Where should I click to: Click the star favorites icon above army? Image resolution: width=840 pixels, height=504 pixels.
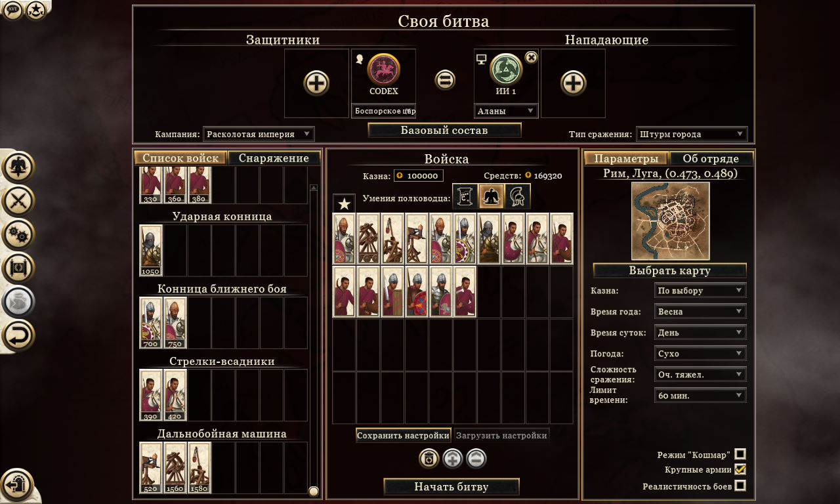click(x=344, y=203)
